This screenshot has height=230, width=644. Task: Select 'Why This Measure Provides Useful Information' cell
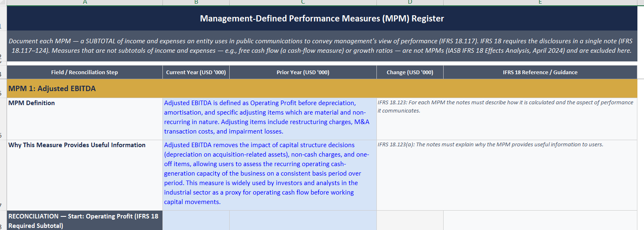click(85, 175)
